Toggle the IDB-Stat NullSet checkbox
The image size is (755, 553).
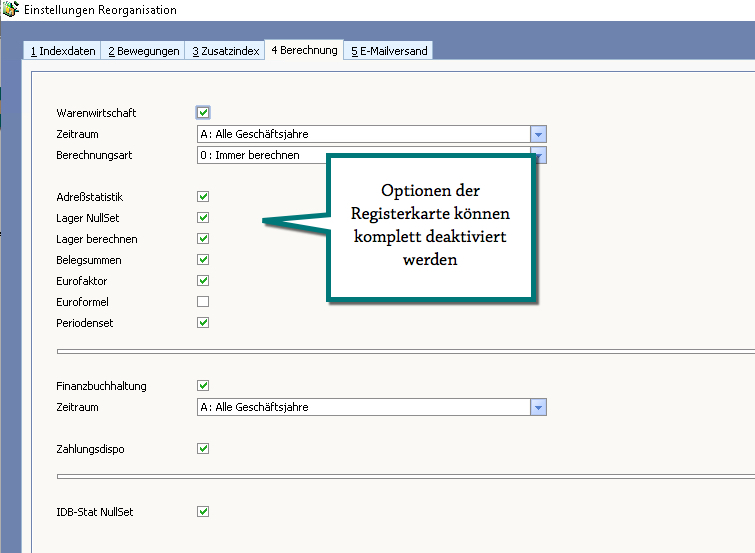(x=203, y=512)
